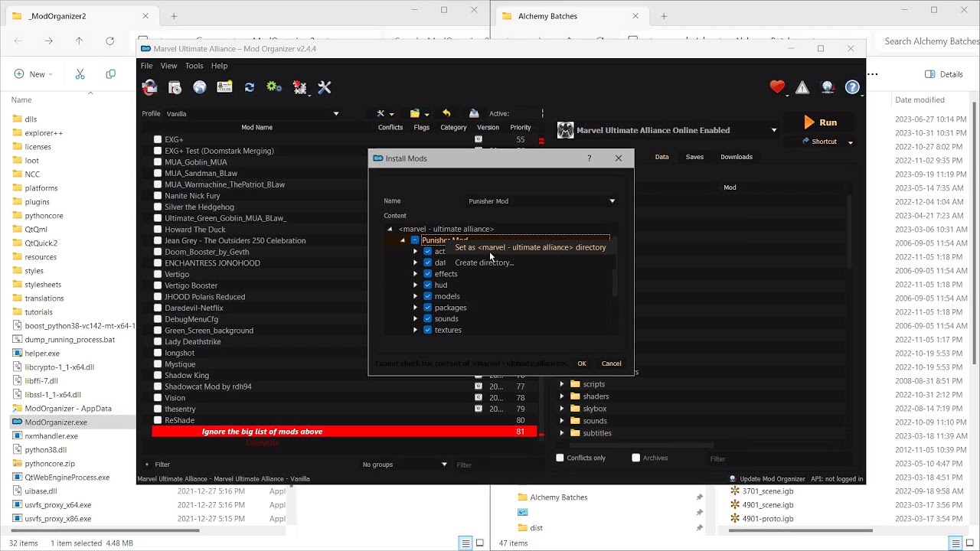Open the puzzle-piece Tools icon

[x=299, y=88]
